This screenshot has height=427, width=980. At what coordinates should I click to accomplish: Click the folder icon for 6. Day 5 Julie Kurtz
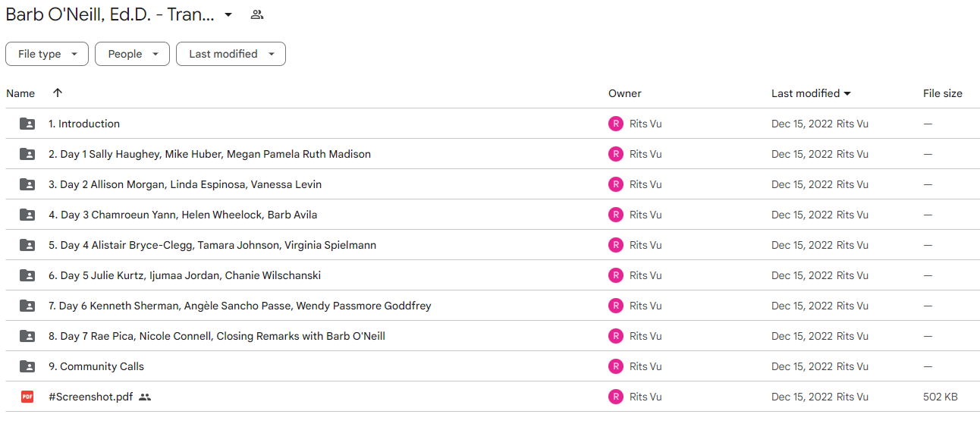tap(27, 275)
